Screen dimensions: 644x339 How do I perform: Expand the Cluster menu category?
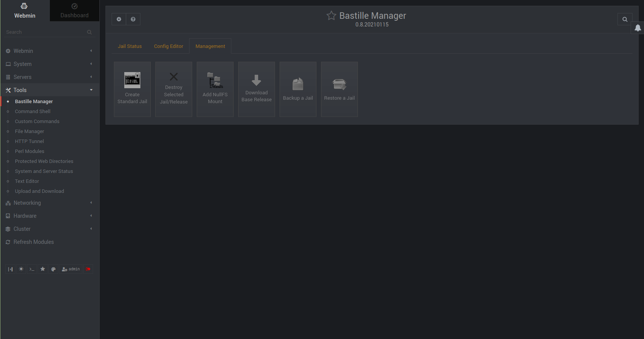click(49, 229)
